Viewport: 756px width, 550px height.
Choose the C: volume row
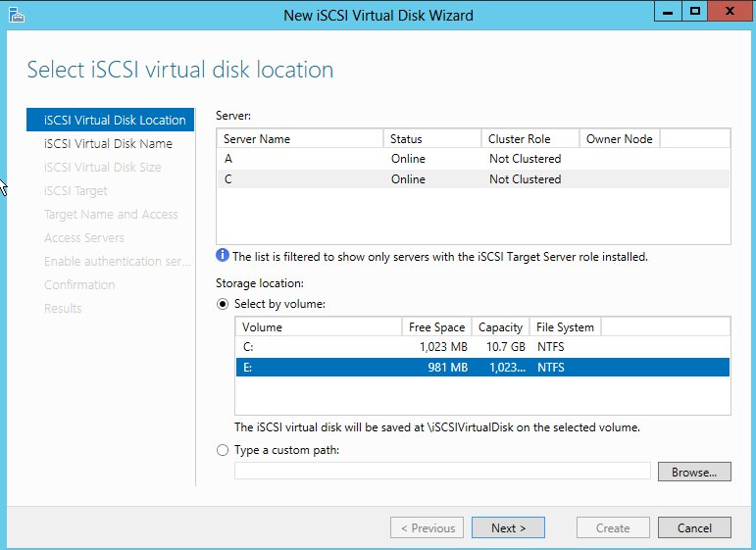319,347
